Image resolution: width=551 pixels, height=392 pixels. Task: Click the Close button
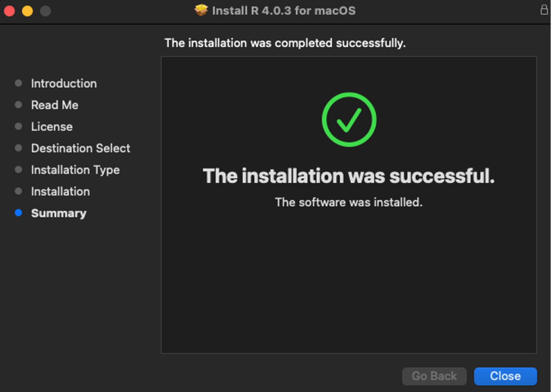point(505,376)
